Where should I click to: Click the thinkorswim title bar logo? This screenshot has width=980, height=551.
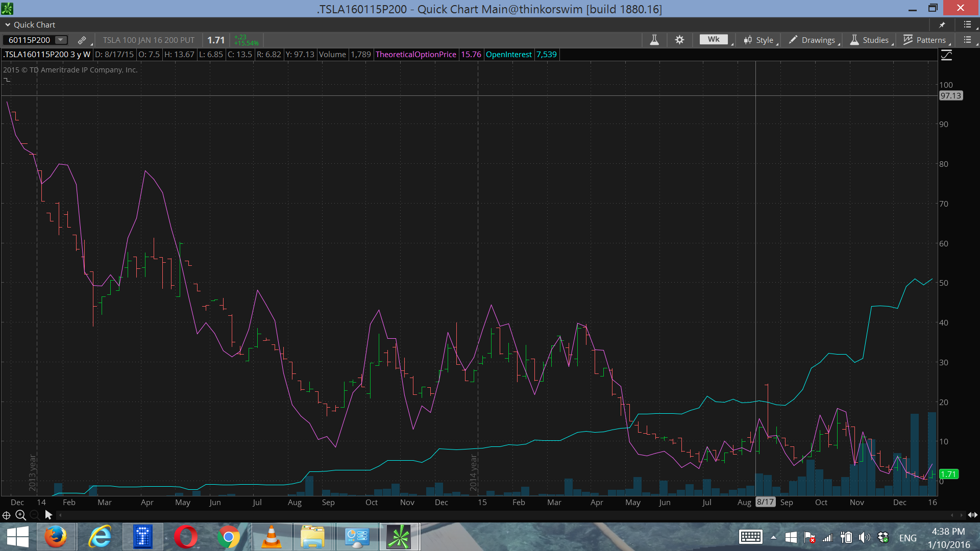[x=7, y=9]
